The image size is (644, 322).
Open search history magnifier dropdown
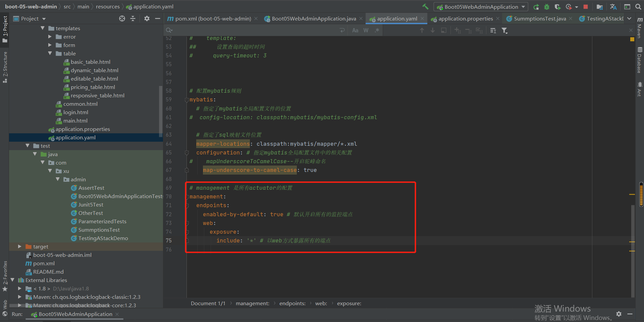(x=169, y=31)
